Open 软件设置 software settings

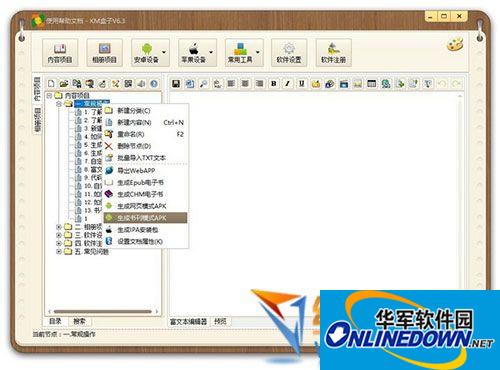pos(289,53)
